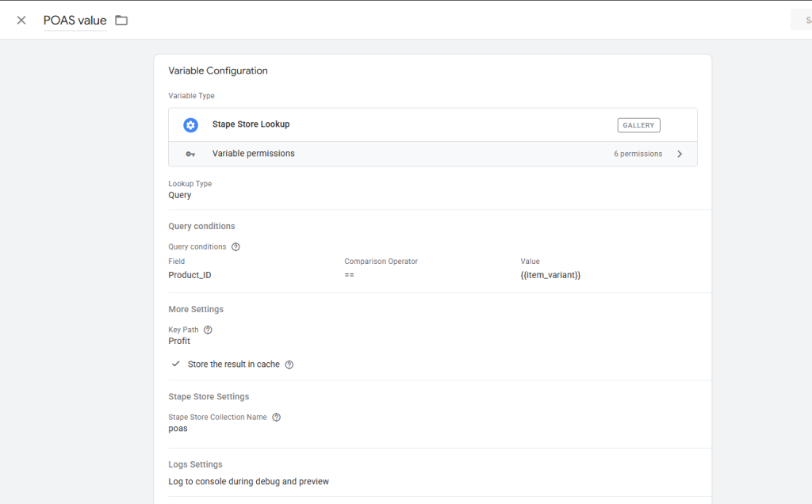Close the POAS value variable editor
812x504 pixels.
(21, 21)
